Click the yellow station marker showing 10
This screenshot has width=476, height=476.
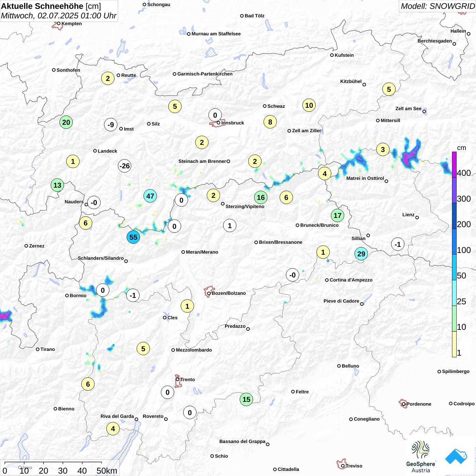click(x=309, y=105)
